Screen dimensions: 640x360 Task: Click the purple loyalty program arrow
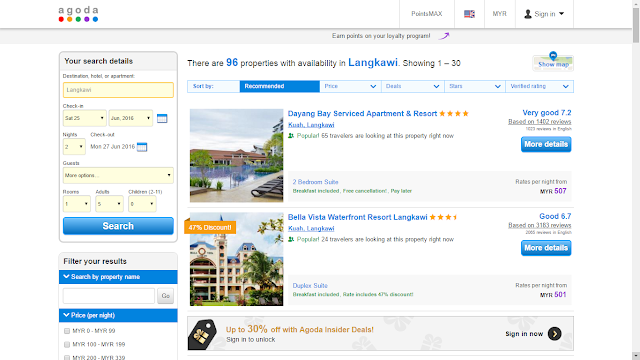(444, 36)
